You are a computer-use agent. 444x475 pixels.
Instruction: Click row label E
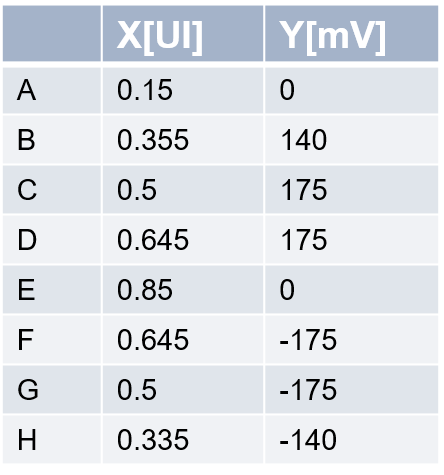26,290
